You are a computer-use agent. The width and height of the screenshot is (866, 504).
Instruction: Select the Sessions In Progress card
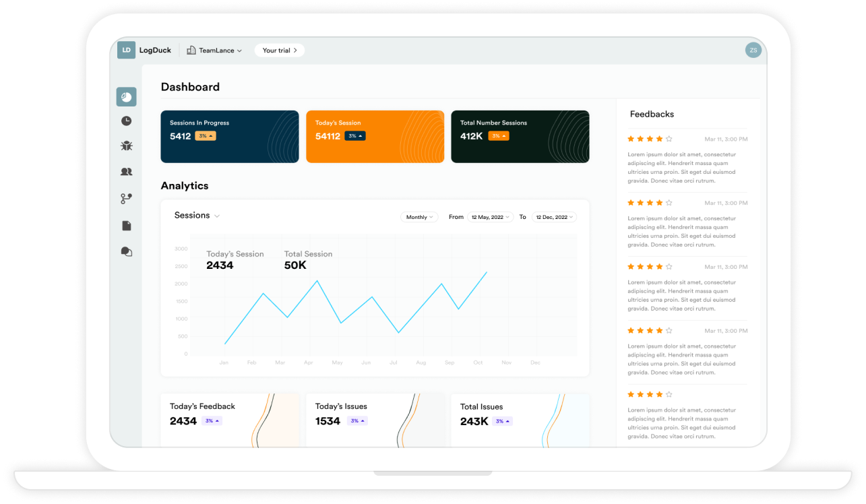(229, 137)
